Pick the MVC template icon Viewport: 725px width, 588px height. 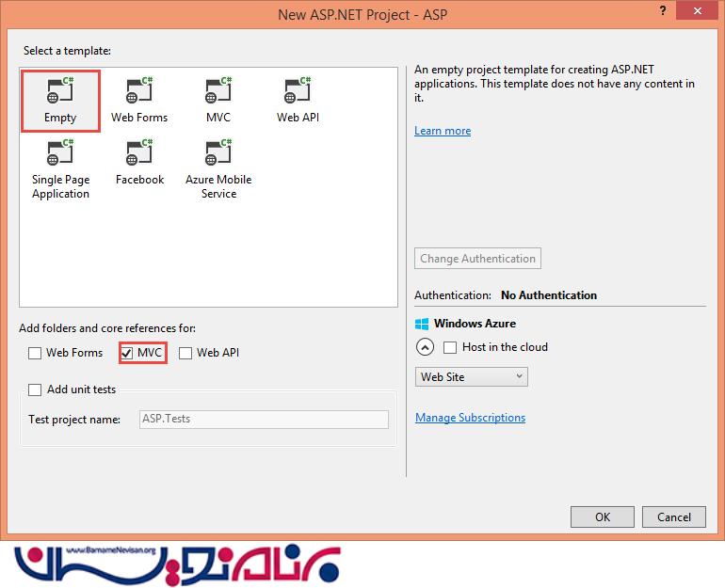[x=218, y=92]
